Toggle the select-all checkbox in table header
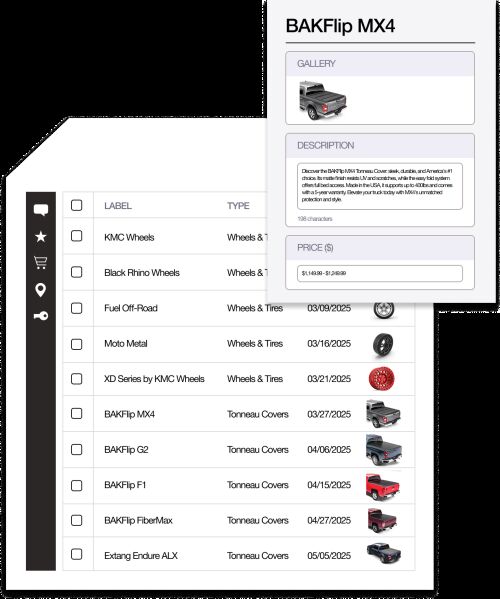Screen dimensions: 500x599 77,205
